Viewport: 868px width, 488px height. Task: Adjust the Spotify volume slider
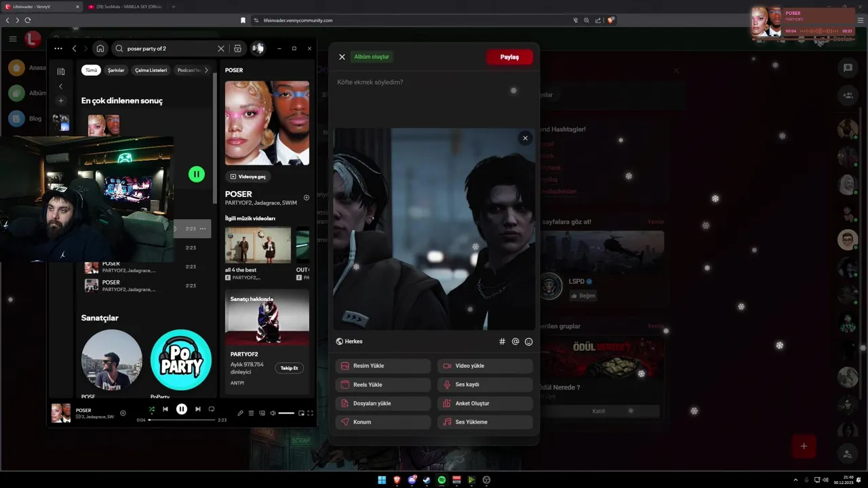(x=286, y=413)
